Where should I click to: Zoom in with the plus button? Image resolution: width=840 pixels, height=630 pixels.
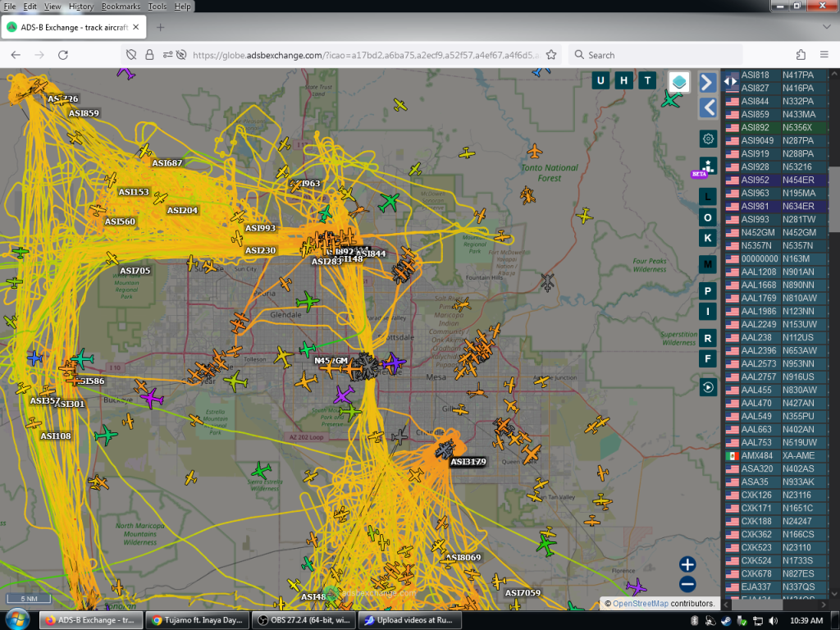[x=687, y=564]
